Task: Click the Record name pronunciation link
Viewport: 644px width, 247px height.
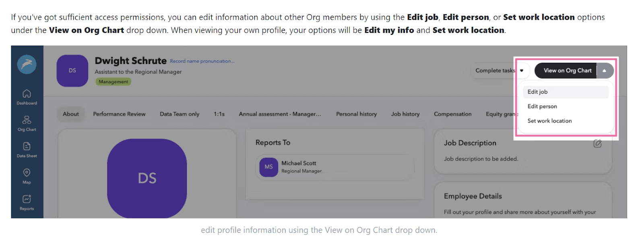Action: click(x=202, y=61)
